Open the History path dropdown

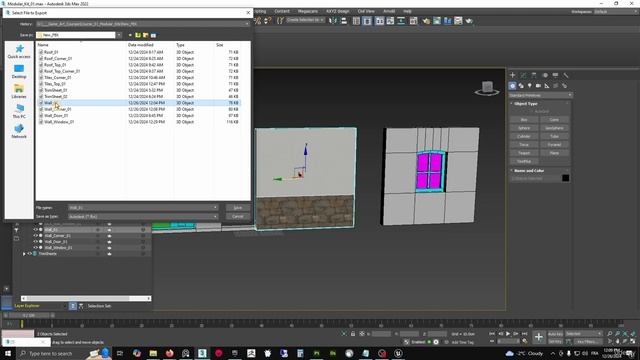(x=247, y=24)
